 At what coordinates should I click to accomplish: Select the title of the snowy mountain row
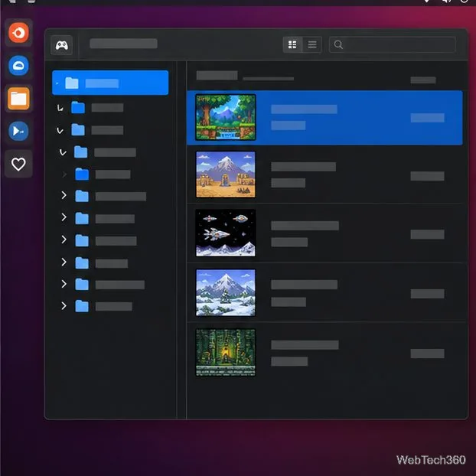tap(304, 285)
